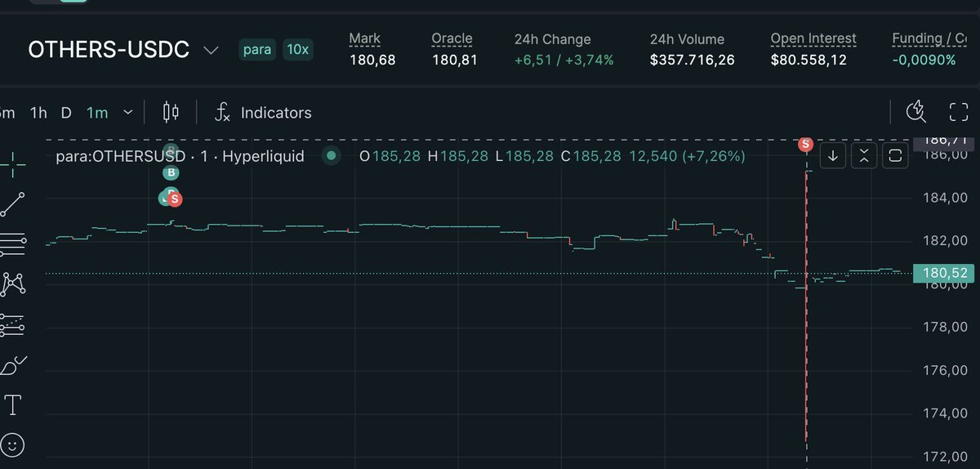980x469 pixels.
Task: Open the forecasting and measurement tools
Action: 13,324
